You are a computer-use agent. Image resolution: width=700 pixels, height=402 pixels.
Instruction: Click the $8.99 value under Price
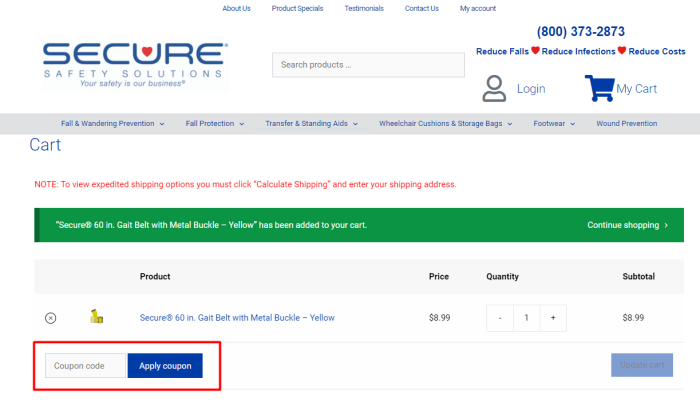[439, 318]
